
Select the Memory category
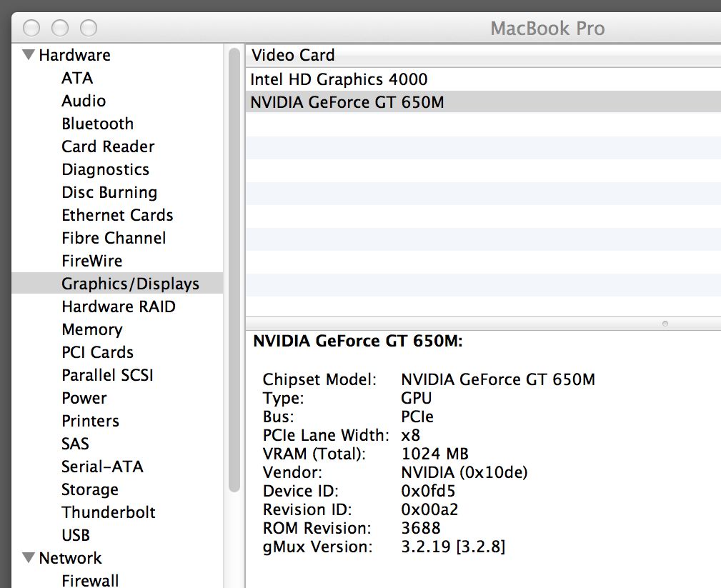pyautogui.click(x=91, y=329)
